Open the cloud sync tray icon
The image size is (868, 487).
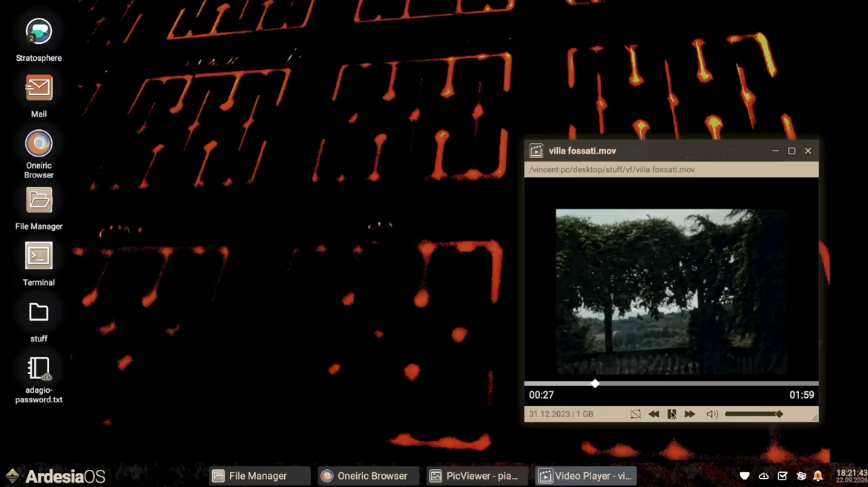[763, 476]
